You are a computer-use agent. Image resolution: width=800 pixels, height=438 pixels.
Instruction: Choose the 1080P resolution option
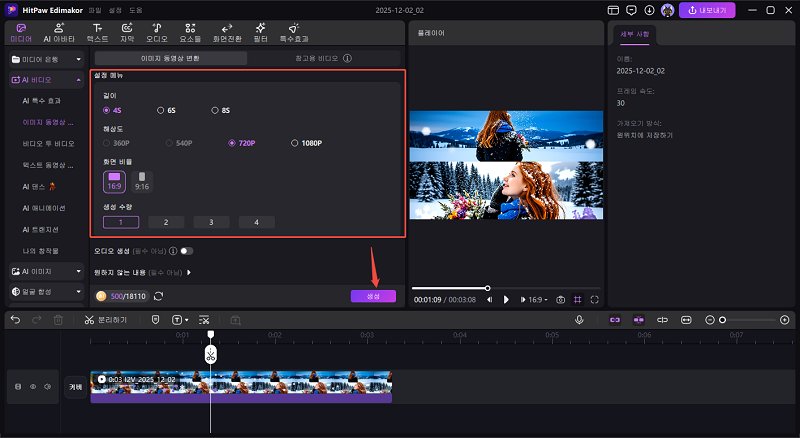295,143
